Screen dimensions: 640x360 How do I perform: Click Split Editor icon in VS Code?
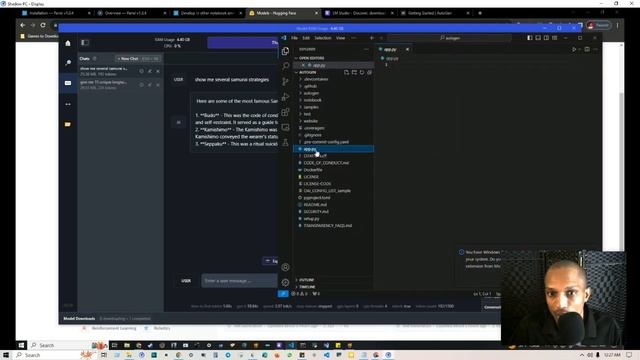[587, 49]
